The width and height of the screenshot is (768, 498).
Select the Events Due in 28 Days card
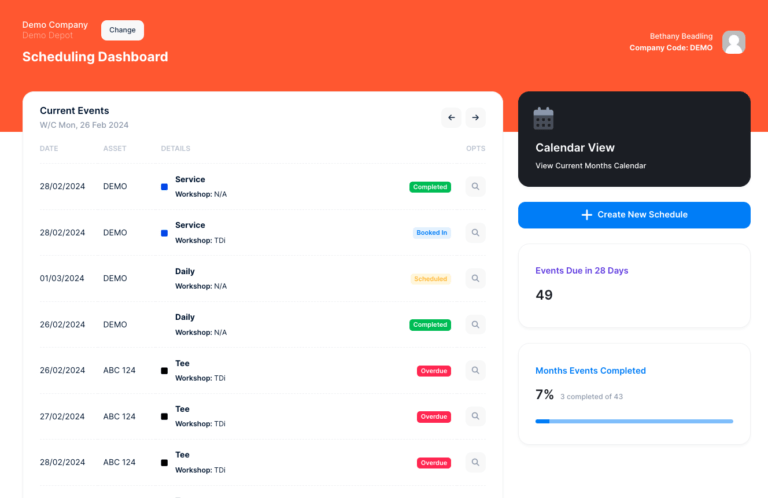coord(634,285)
